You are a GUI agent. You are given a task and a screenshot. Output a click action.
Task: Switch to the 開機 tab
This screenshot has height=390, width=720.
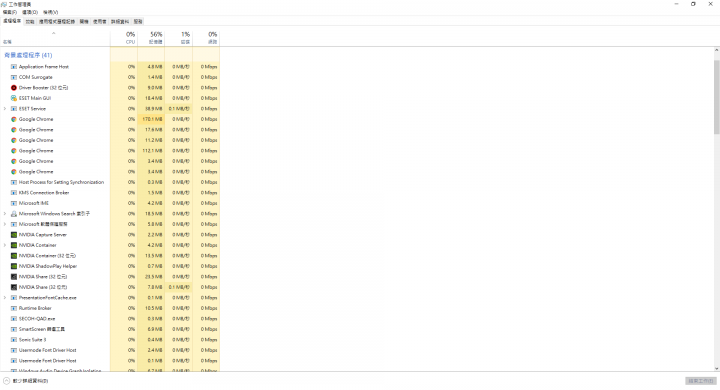[x=84, y=22]
